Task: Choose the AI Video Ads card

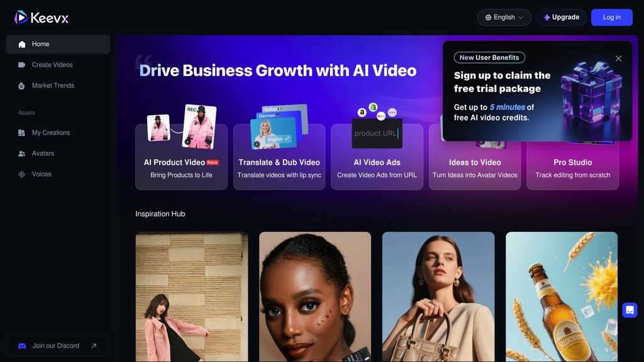Action: (377, 156)
